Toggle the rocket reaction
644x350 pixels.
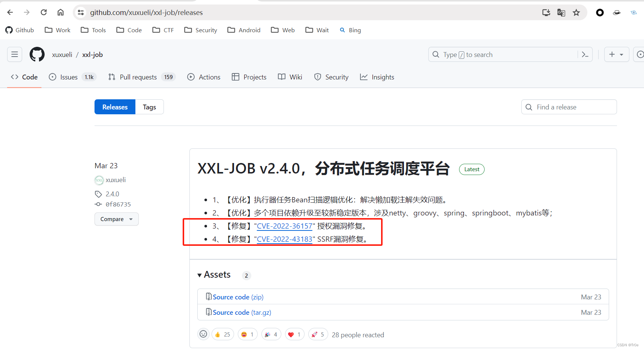318,334
